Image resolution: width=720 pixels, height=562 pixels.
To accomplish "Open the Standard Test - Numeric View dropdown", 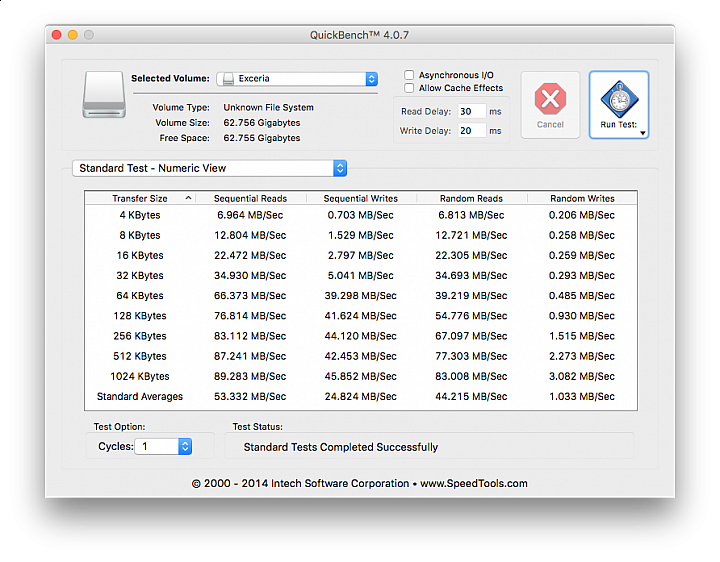I will click(209, 168).
